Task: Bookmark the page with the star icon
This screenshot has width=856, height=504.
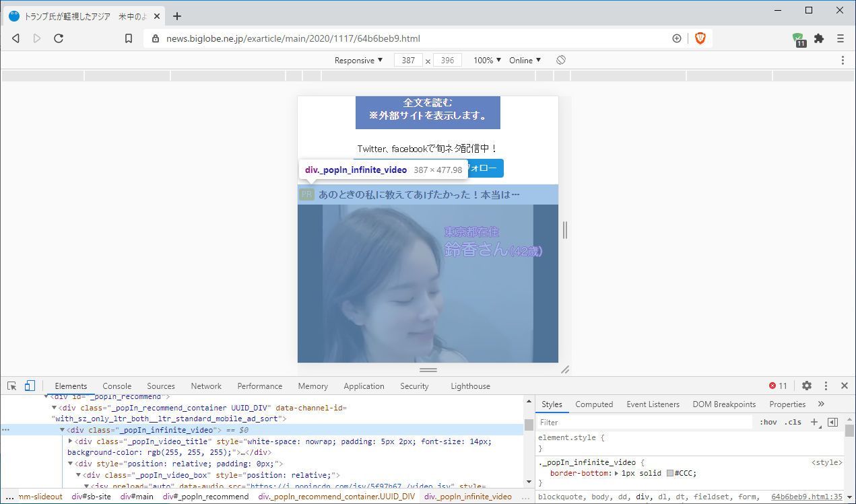Action: (128, 38)
